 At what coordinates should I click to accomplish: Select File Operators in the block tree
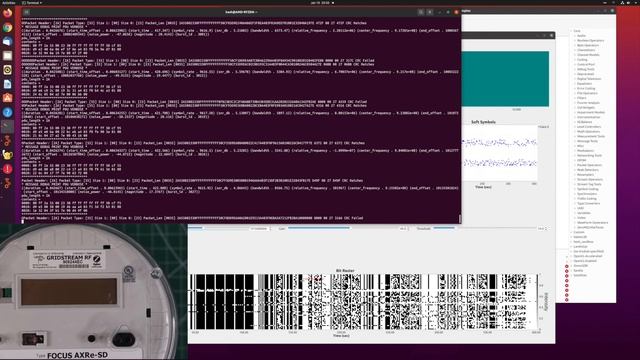click(587, 93)
